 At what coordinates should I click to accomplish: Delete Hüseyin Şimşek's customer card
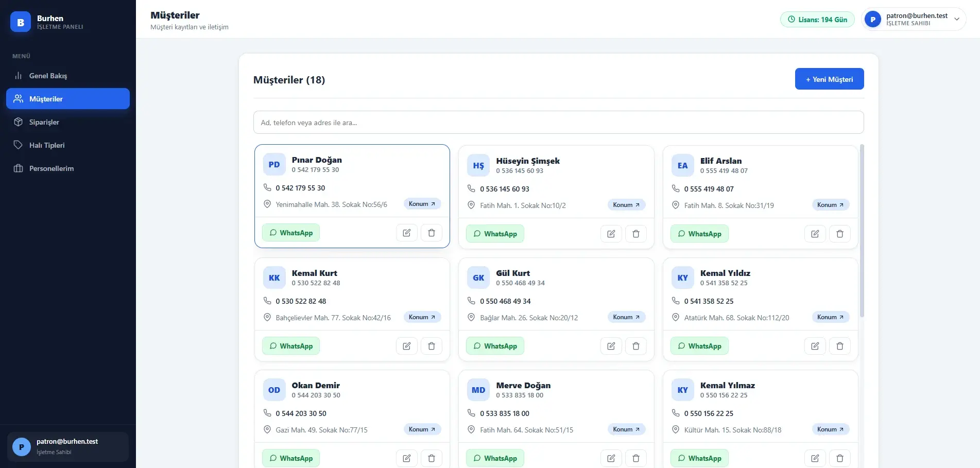pyautogui.click(x=636, y=234)
